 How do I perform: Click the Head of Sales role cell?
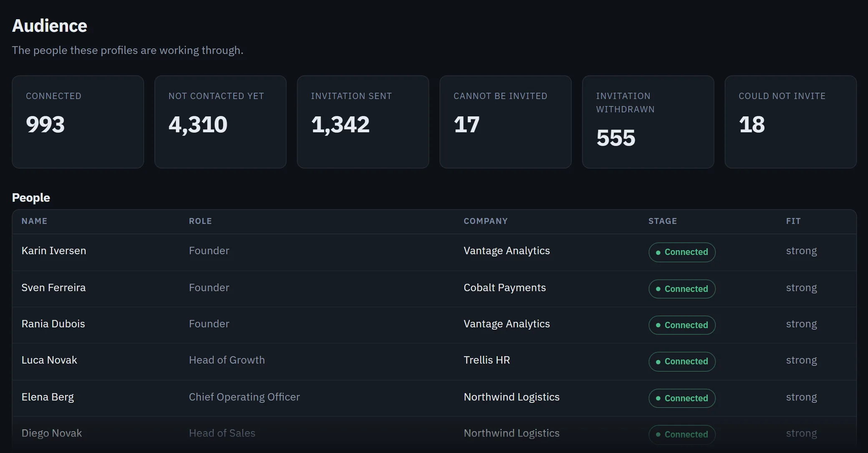(222, 433)
